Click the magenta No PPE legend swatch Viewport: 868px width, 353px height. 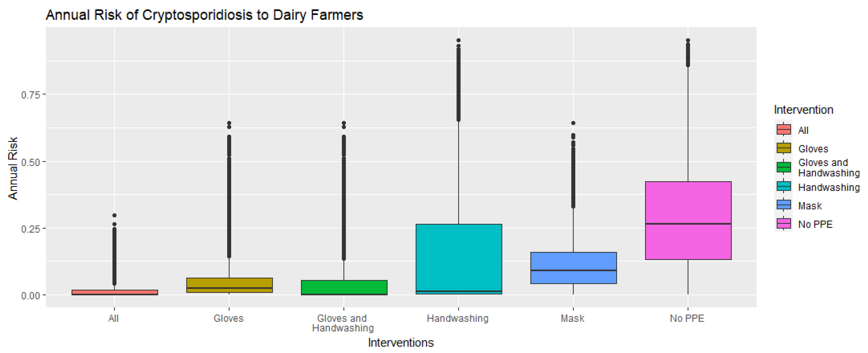coord(783,224)
